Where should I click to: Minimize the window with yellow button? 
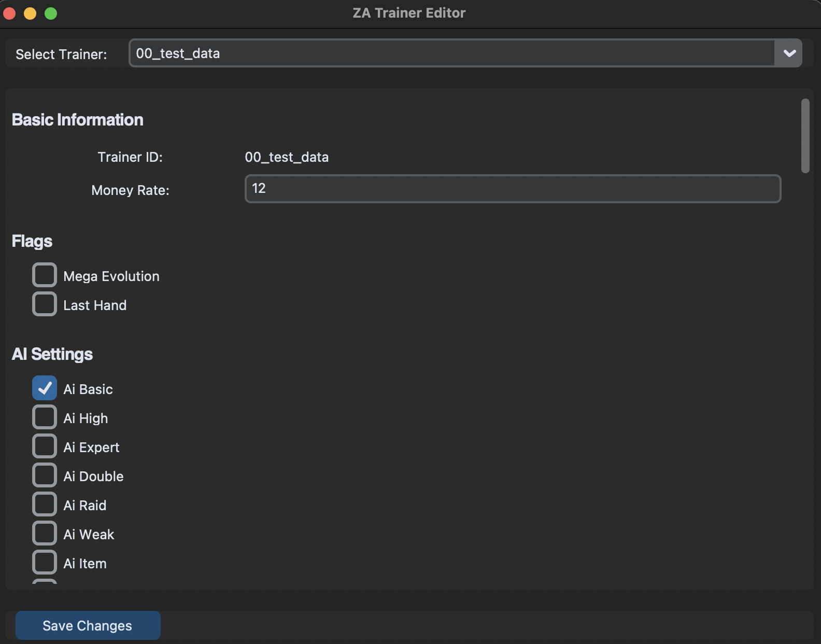pyautogui.click(x=30, y=13)
